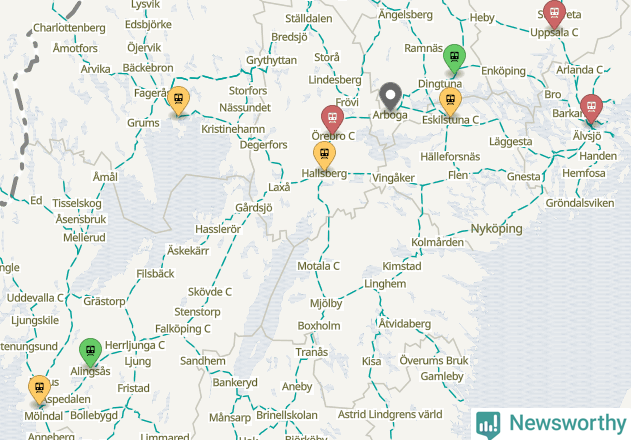Click the Charlottenberg station label
The width and height of the screenshot is (631, 440).
click(x=69, y=28)
